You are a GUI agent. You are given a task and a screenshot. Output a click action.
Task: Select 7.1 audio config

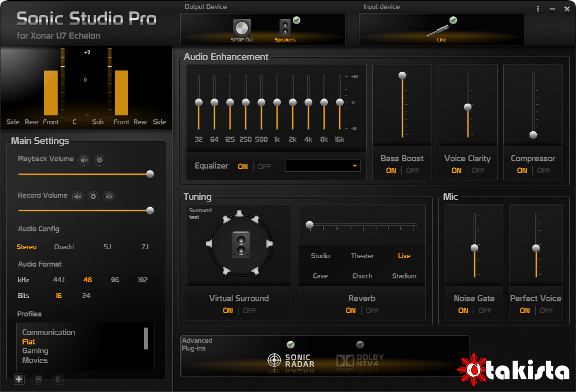coord(145,247)
